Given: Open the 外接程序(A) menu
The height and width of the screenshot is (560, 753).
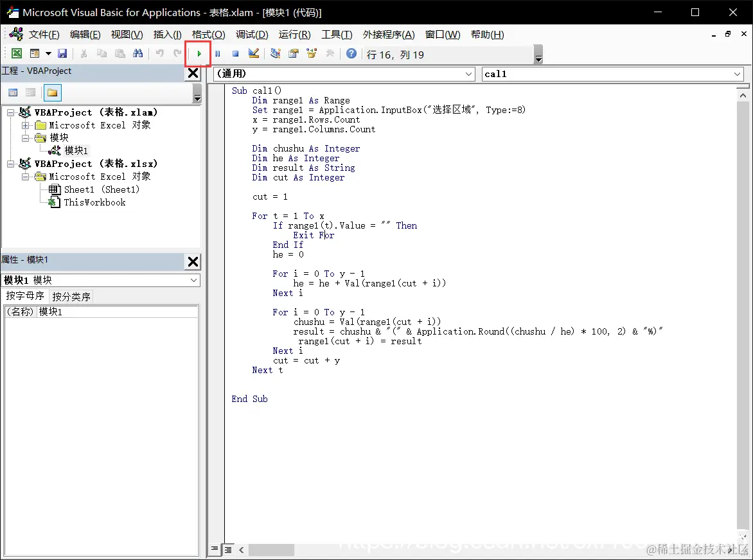Looking at the screenshot, I should [389, 35].
